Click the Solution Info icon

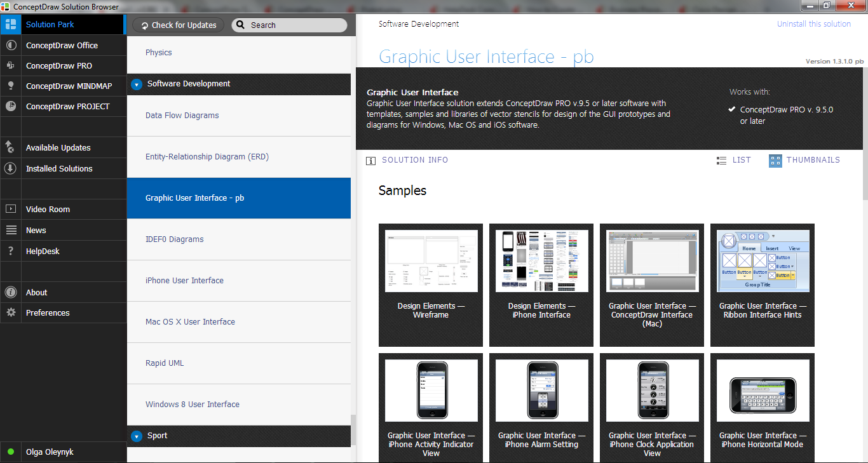[371, 161]
